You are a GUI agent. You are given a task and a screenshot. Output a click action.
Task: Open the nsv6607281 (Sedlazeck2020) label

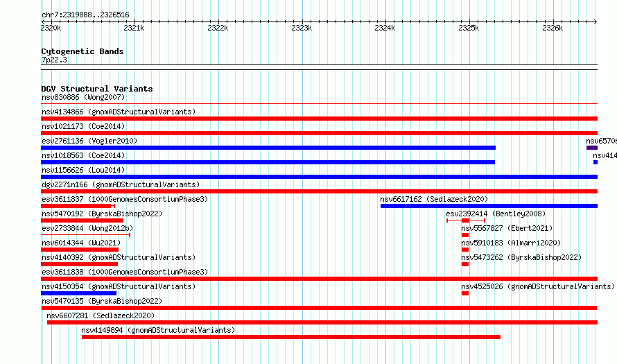pyautogui.click(x=101, y=315)
